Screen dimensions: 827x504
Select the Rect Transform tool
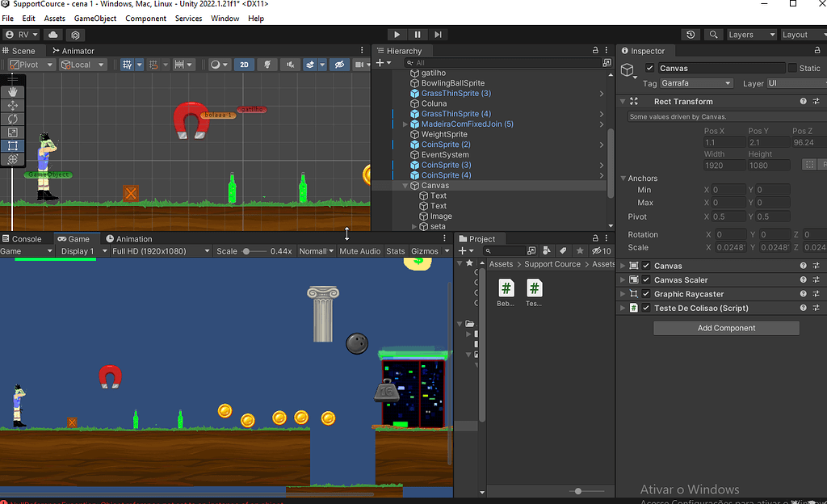click(x=12, y=145)
